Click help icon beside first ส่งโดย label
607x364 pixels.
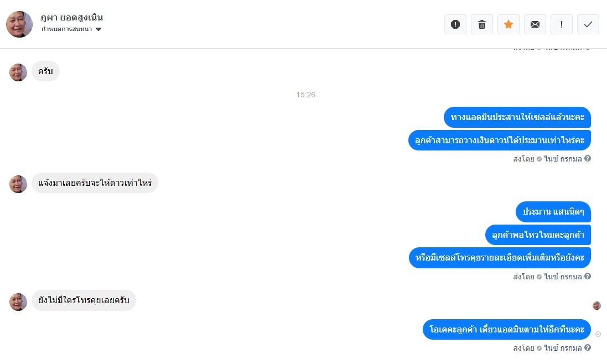(588, 158)
